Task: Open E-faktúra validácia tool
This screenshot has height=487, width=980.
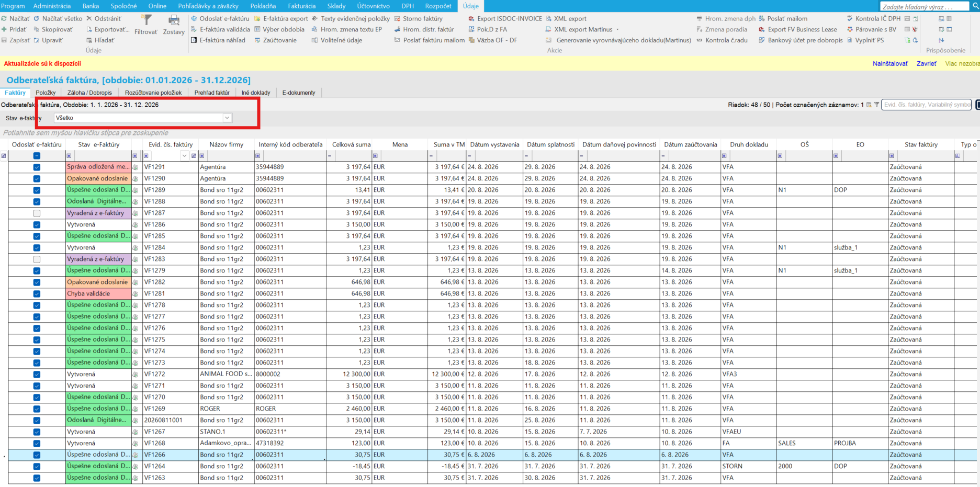Action: [220, 29]
